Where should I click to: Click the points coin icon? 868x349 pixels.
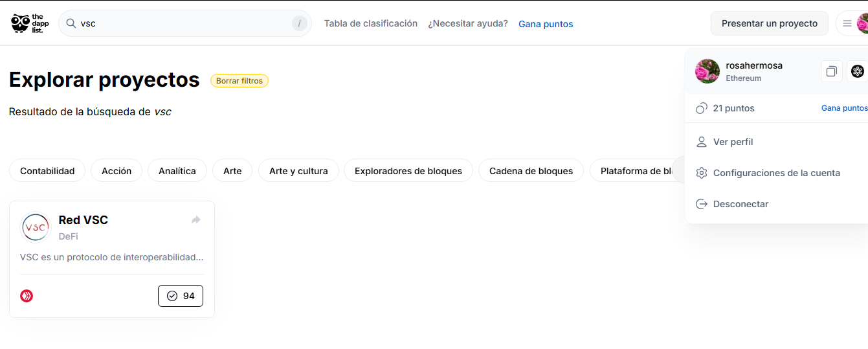(x=702, y=108)
